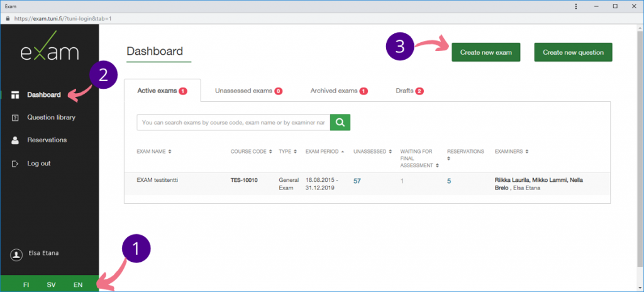Click Elsa Etana user avatar icon
The height and width of the screenshot is (292, 644).
[16, 254]
